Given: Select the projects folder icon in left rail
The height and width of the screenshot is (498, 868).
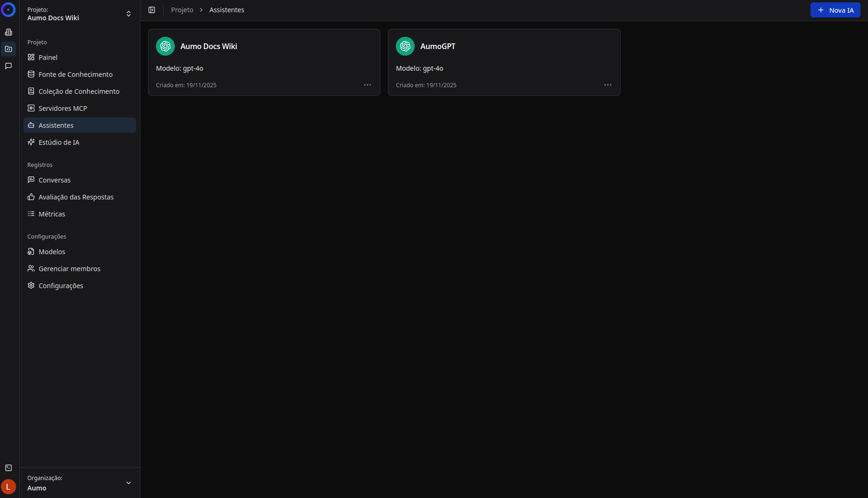Looking at the screenshot, I should (x=8, y=49).
